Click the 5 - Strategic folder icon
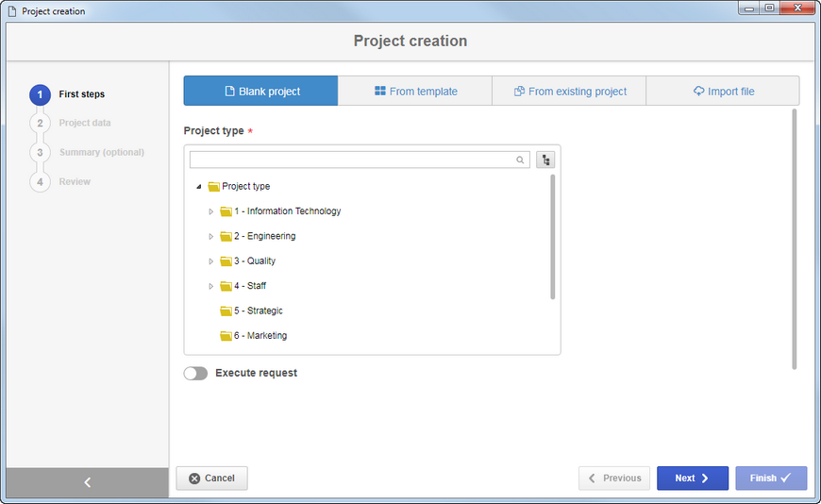821x504 pixels. click(226, 311)
